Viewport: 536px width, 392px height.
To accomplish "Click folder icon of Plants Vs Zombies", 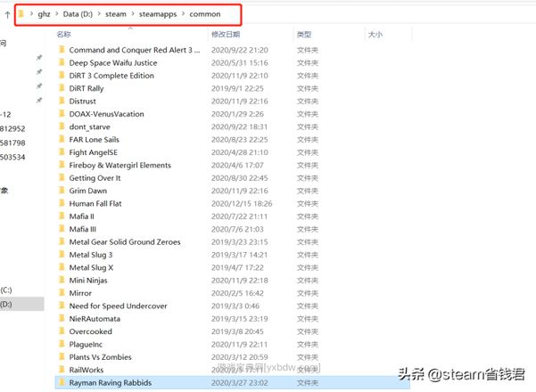I will tap(62, 356).
